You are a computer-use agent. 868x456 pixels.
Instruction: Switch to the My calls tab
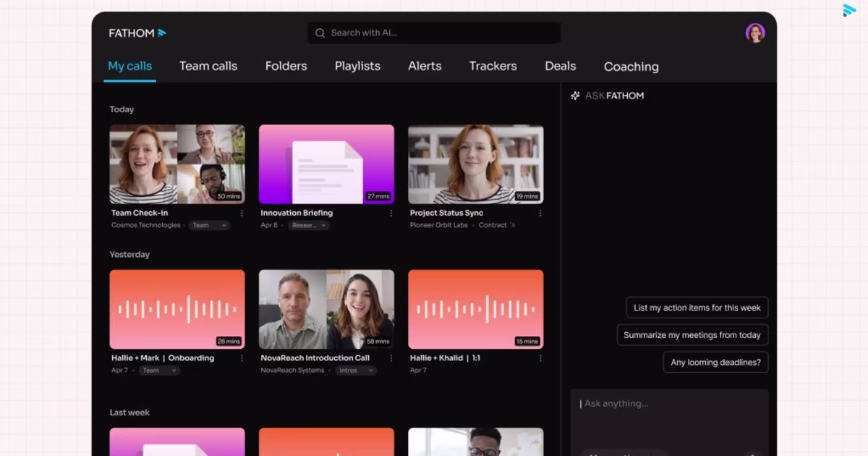tap(130, 66)
